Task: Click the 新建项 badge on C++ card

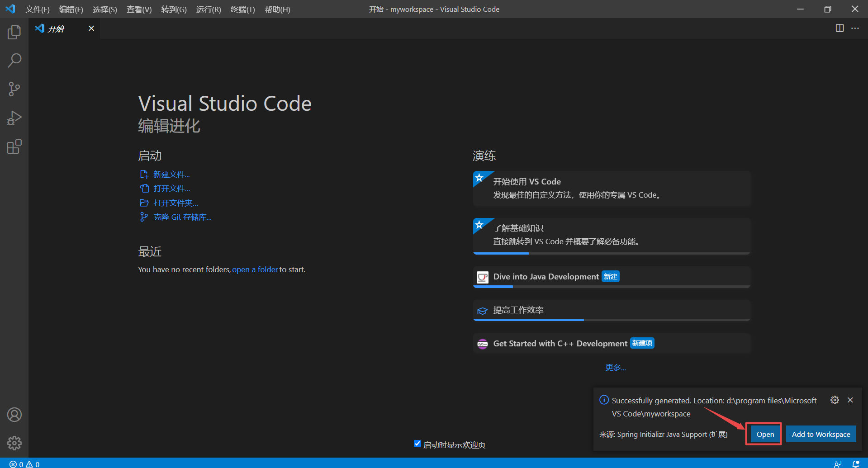Action: click(x=642, y=343)
